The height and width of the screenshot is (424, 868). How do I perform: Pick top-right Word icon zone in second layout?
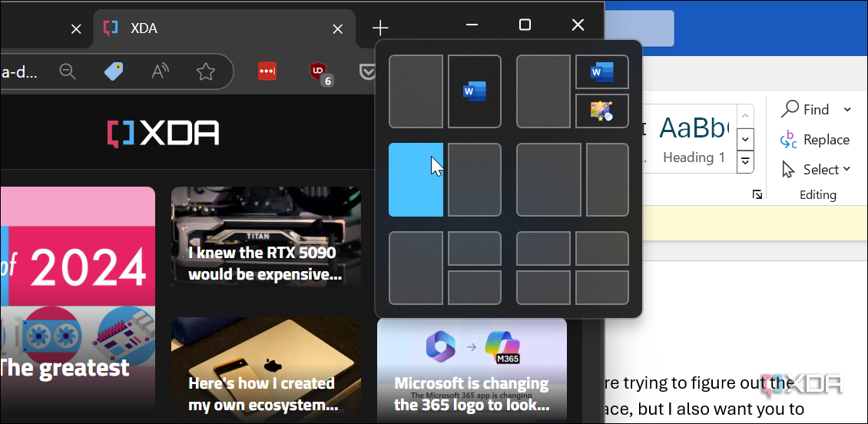tap(602, 72)
